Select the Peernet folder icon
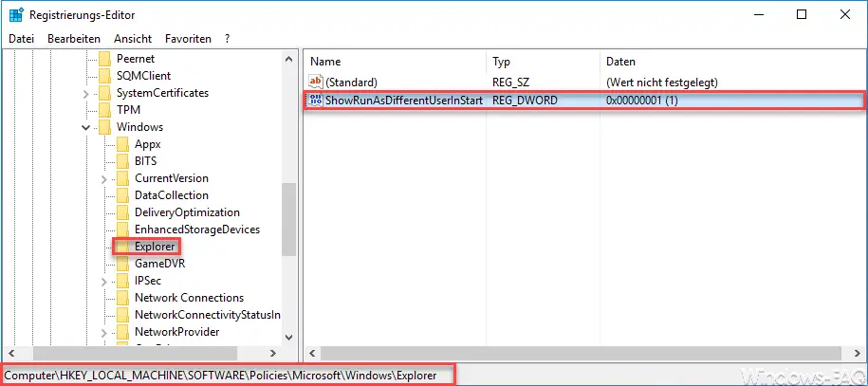868x386 pixels. (x=104, y=59)
